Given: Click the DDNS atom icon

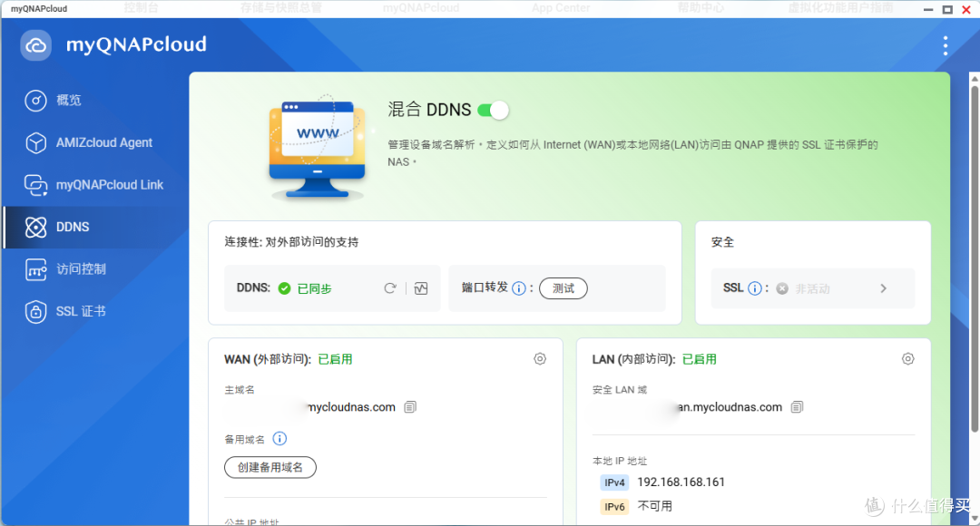Looking at the screenshot, I should (35, 228).
